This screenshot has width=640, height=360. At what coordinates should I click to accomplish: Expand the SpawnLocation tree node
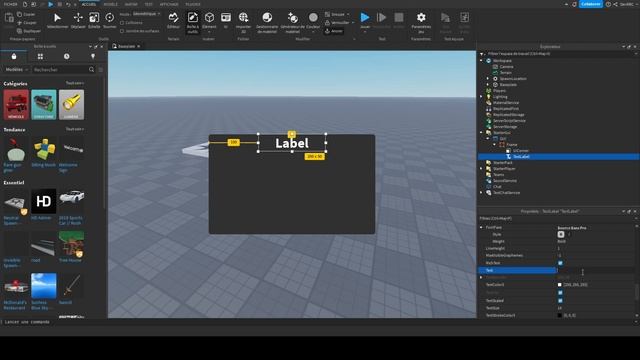(488, 78)
